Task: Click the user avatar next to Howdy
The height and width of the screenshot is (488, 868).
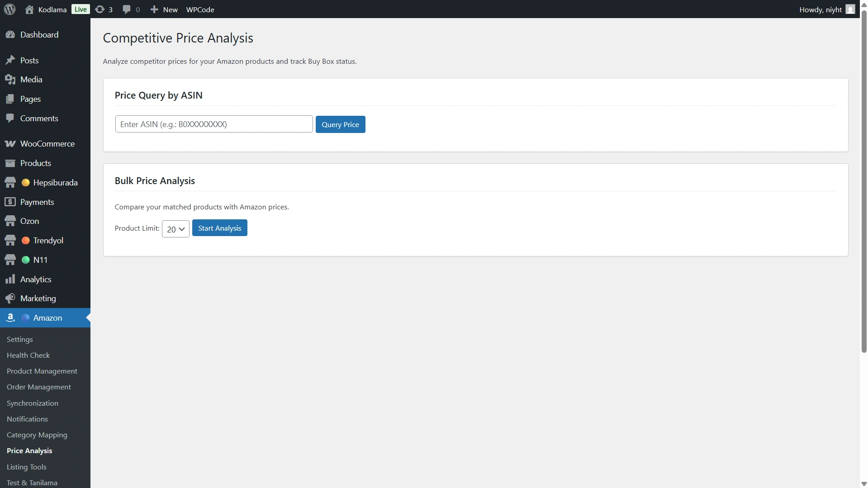Action: point(850,9)
